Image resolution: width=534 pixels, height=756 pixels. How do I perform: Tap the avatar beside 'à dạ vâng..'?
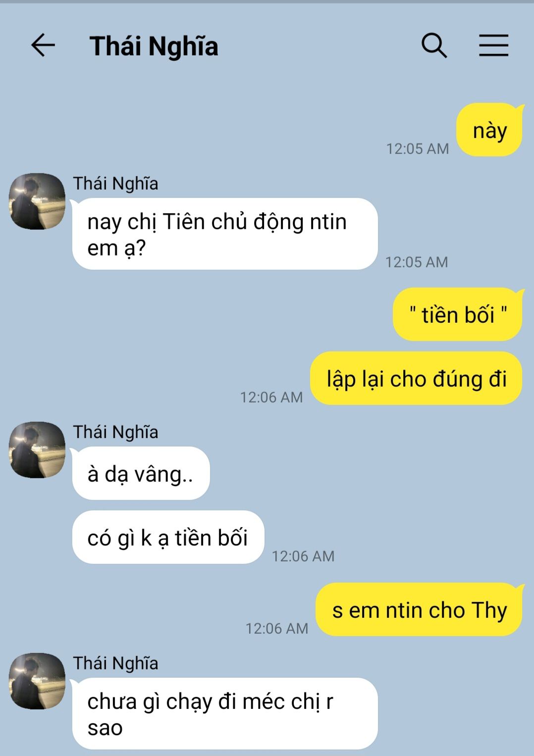(x=37, y=450)
